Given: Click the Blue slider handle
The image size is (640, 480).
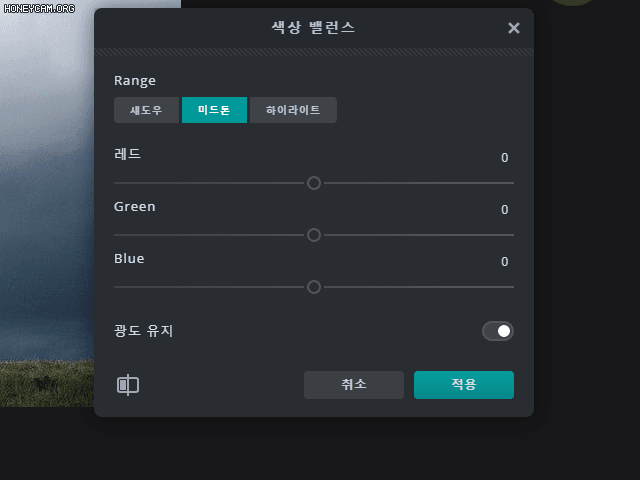Looking at the screenshot, I should 314,287.
